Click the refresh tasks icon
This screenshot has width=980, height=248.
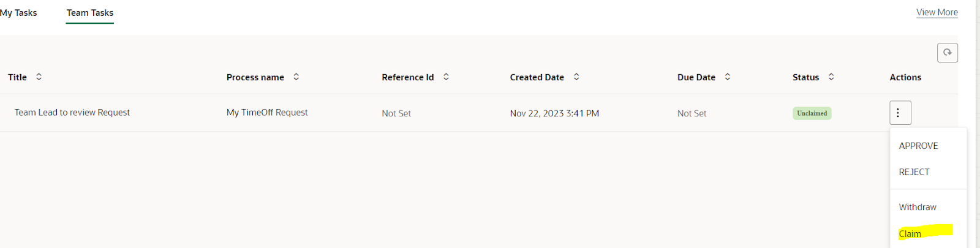[x=947, y=53]
